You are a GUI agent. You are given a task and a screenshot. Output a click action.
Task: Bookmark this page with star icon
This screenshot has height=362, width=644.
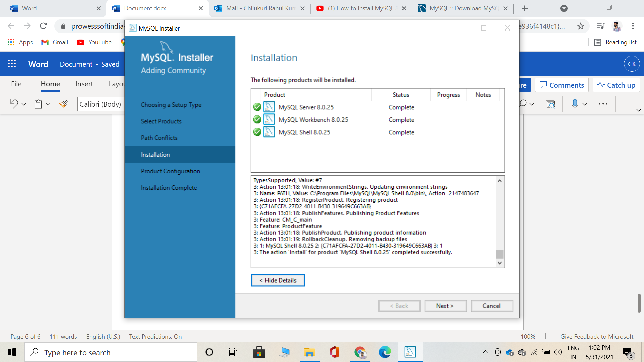(581, 26)
